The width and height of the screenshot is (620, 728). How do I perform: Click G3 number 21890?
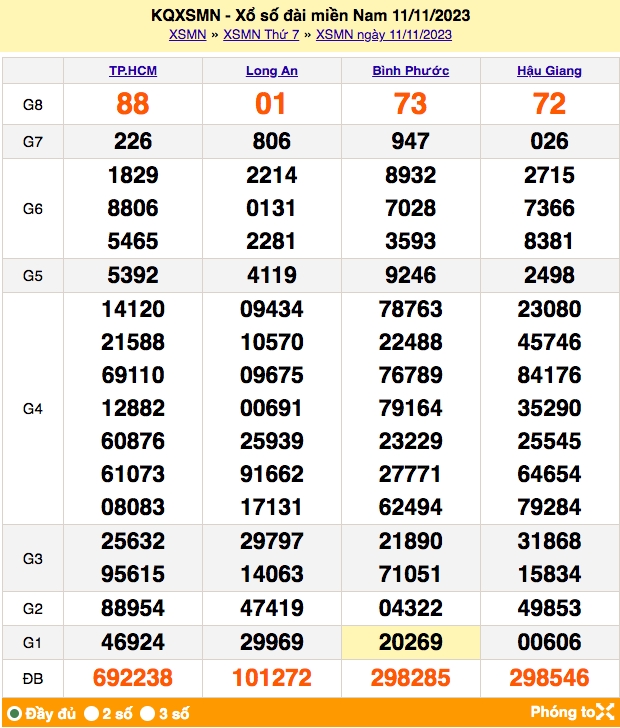pos(411,541)
